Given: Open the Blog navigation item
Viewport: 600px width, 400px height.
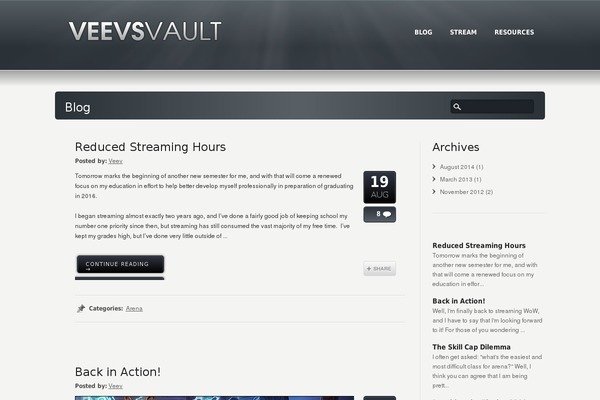Looking at the screenshot, I should pos(423,32).
